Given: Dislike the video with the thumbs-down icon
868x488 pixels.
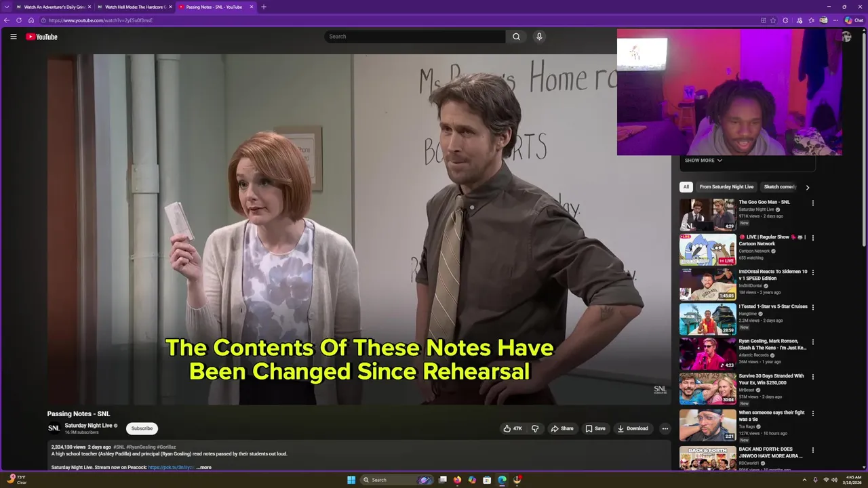Looking at the screenshot, I should pos(535,428).
